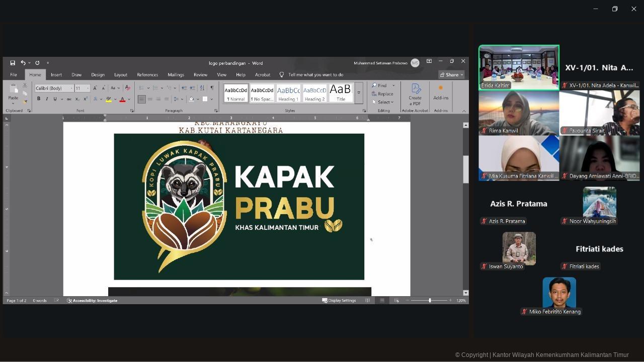
Task: Increase the paragraph indent
Action: coord(192,88)
